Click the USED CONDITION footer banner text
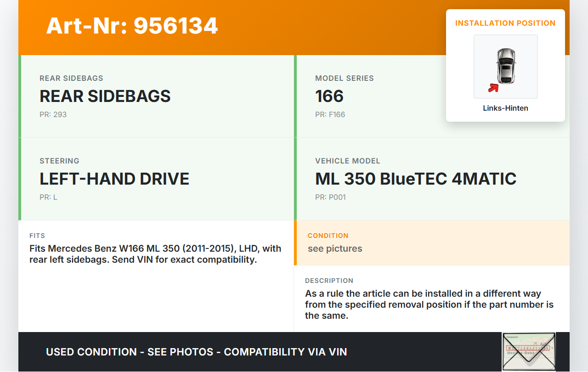588x372 pixels. 197,352
